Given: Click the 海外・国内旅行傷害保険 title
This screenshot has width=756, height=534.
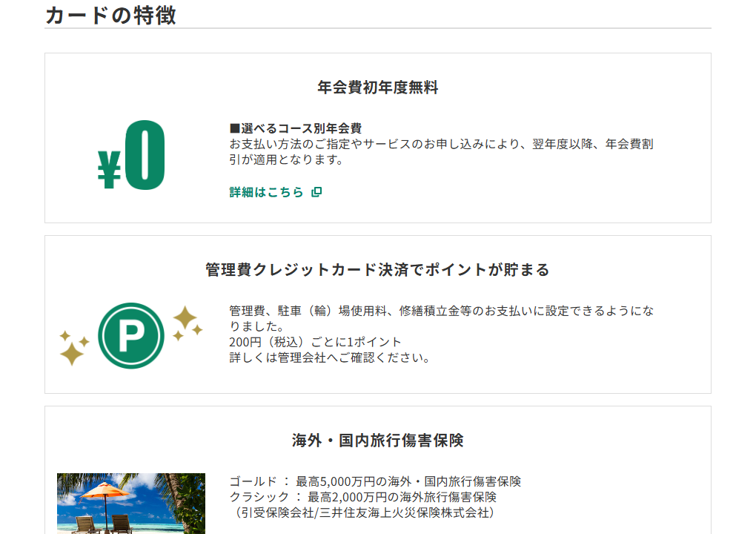Looking at the screenshot, I should [x=377, y=441].
